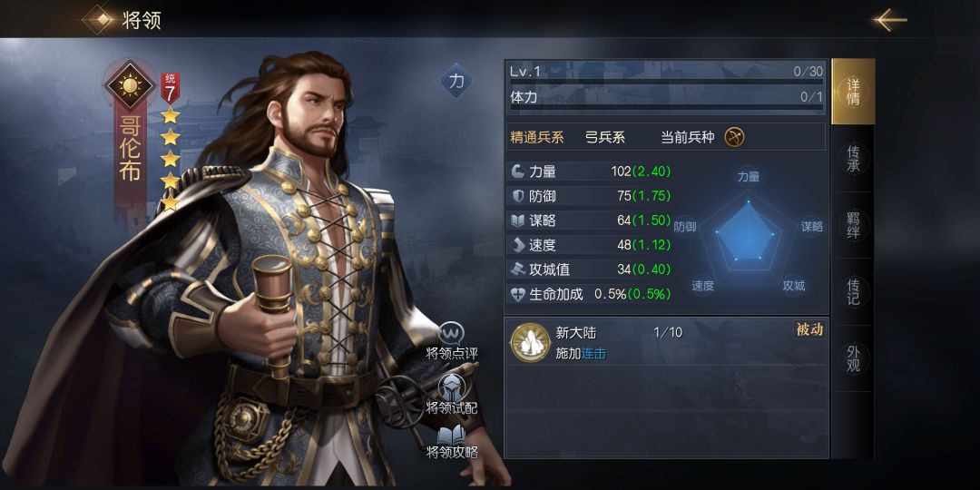
Task: Open 将领攻略 book icon
Action: pos(451,436)
